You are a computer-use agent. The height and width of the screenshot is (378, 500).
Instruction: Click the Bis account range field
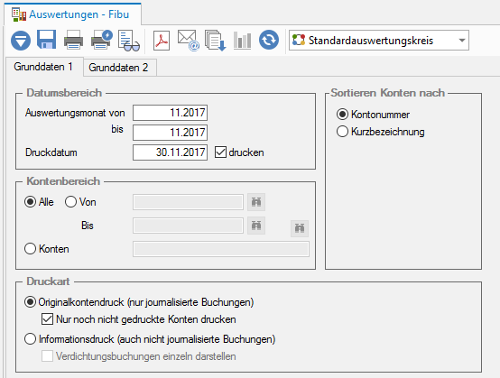pyautogui.click(x=188, y=226)
